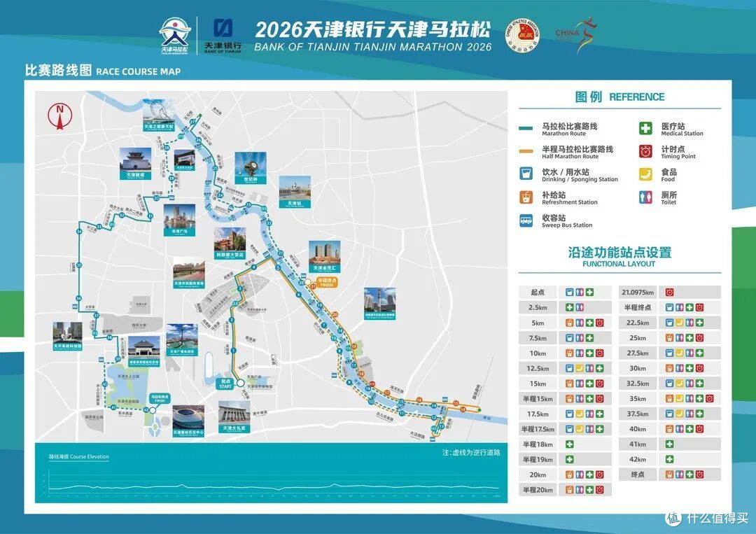Click the toilet icon in the 2.5km row
The image size is (756, 534).
pos(580,307)
